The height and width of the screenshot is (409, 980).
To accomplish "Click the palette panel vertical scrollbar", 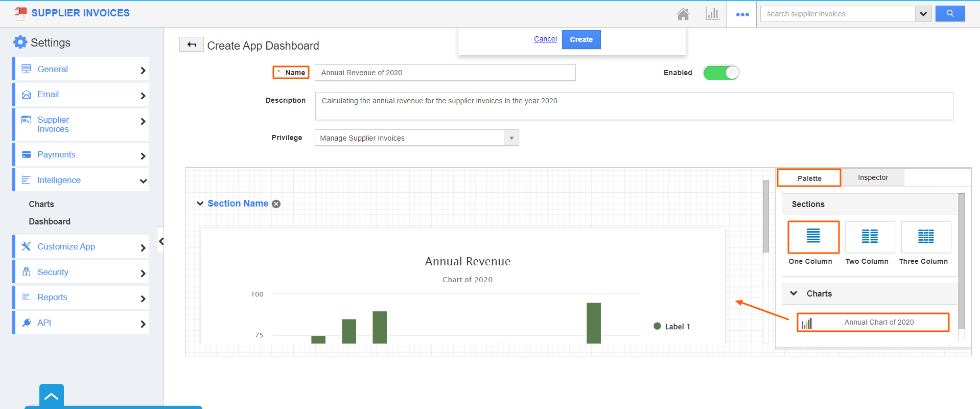I will pos(961,261).
